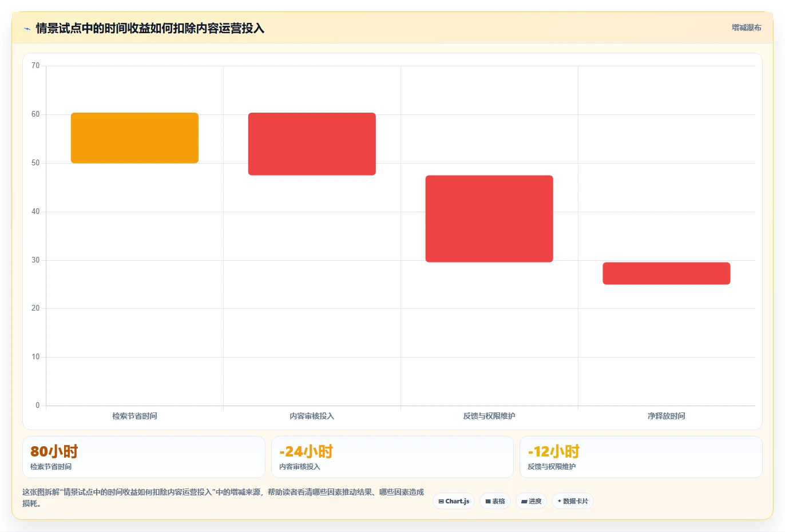Open the 80小时 检索节省时间 data card

tap(144, 457)
